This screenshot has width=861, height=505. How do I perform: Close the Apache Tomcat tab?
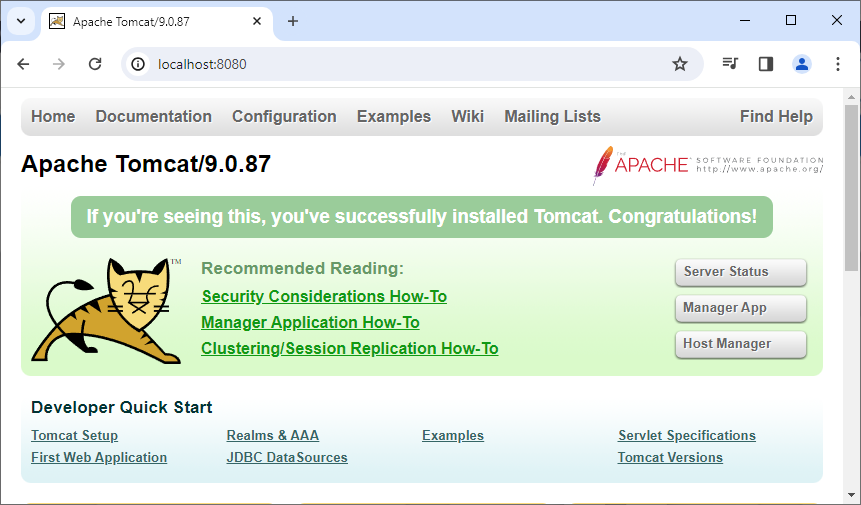click(x=257, y=21)
